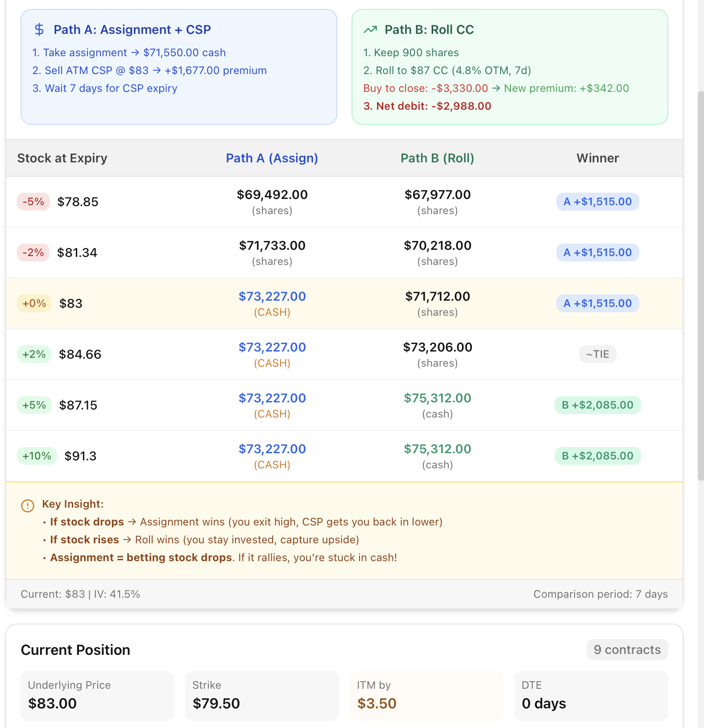
Task: Click the Winner column header
Action: pyautogui.click(x=598, y=158)
